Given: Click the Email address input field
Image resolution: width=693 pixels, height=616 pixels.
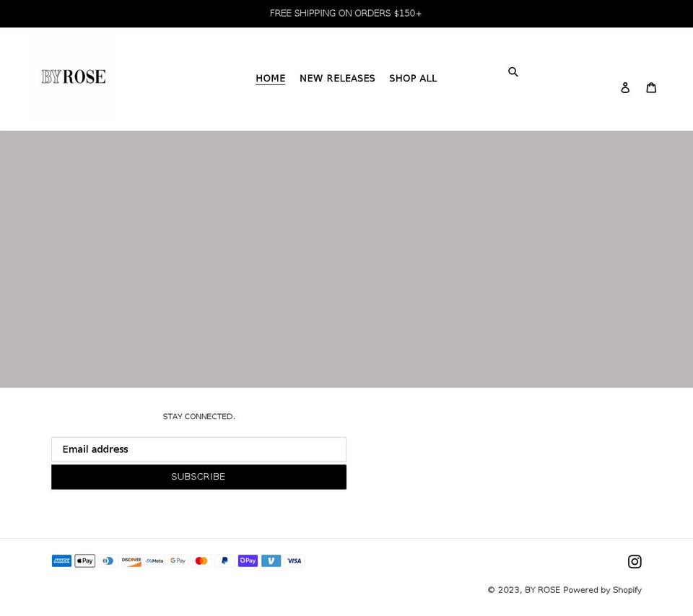Looking at the screenshot, I should tap(199, 449).
